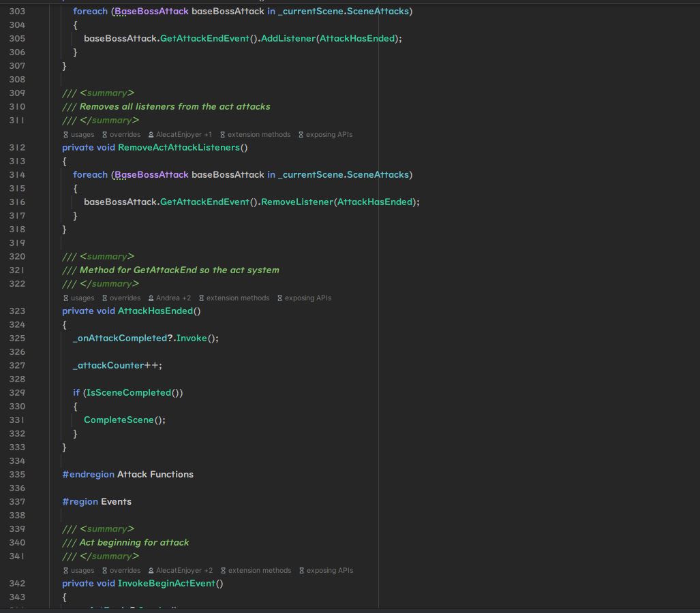Click the gutter at line number 329

[x=17, y=393]
